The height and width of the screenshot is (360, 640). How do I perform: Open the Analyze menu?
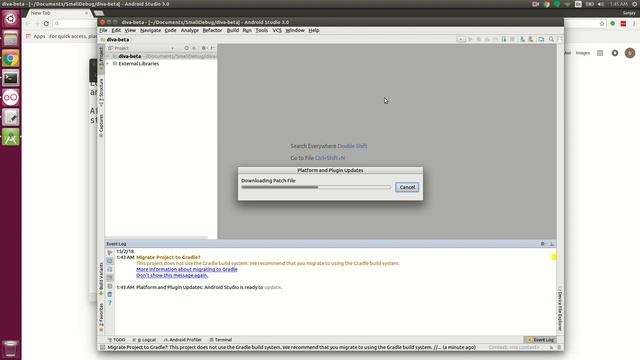(189, 30)
